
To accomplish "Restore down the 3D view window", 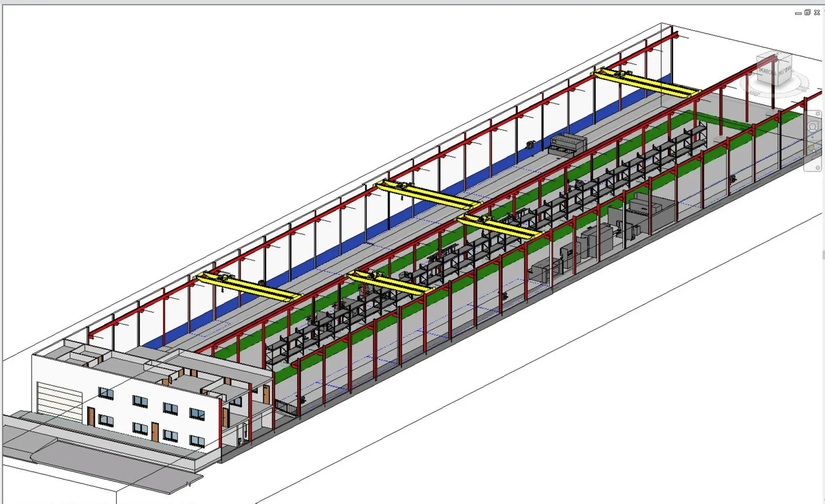I will point(807,12).
